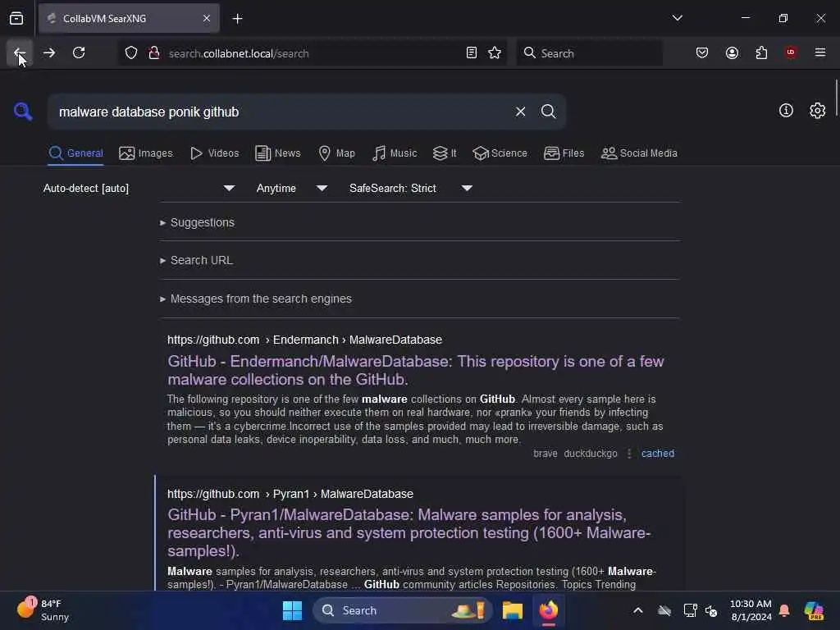Open the Extensions puzzle icon
840x630 pixels.
[x=761, y=52]
